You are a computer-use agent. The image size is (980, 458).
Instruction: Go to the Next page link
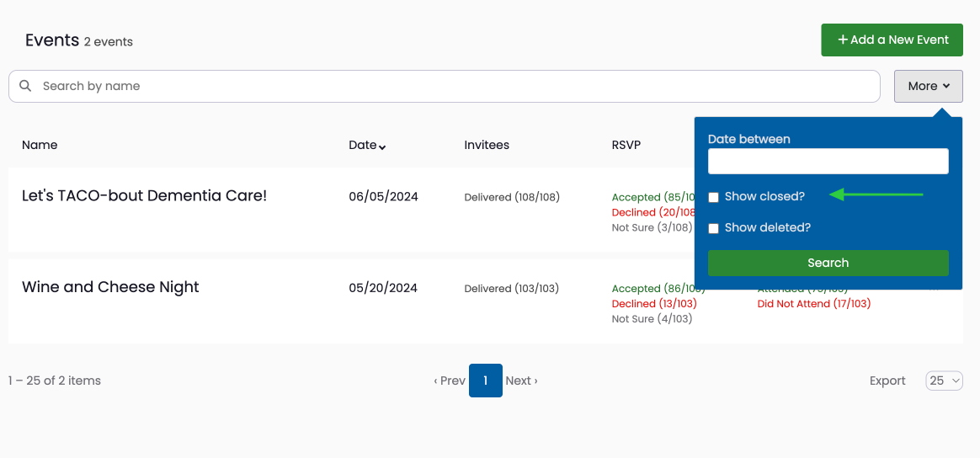pyautogui.click(x=521, y=381)
